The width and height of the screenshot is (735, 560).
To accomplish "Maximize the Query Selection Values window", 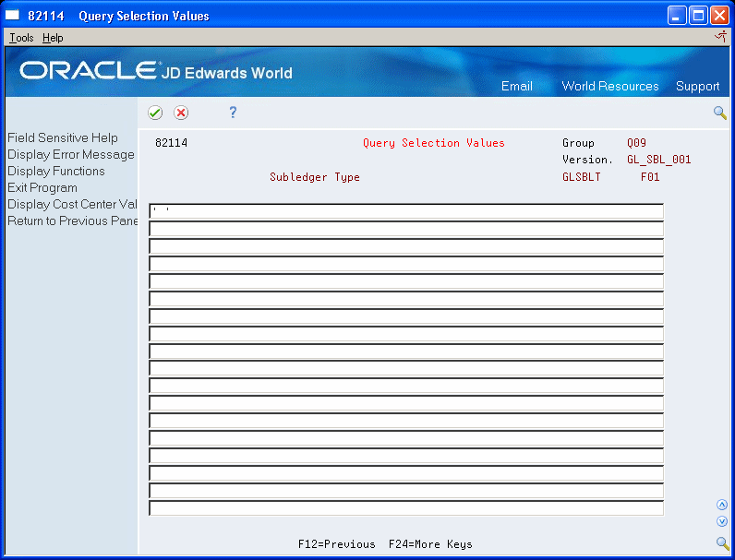I will pos(698,16).
